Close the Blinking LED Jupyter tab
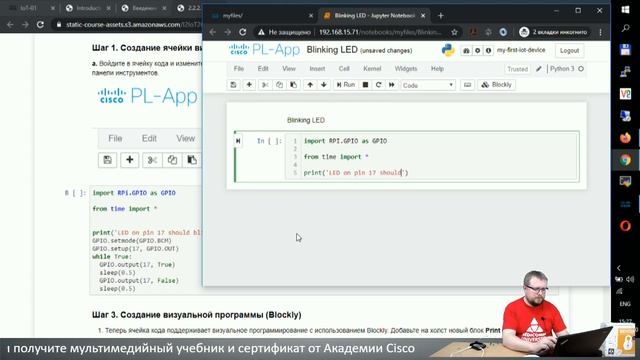640x360 pixels. 423,16
